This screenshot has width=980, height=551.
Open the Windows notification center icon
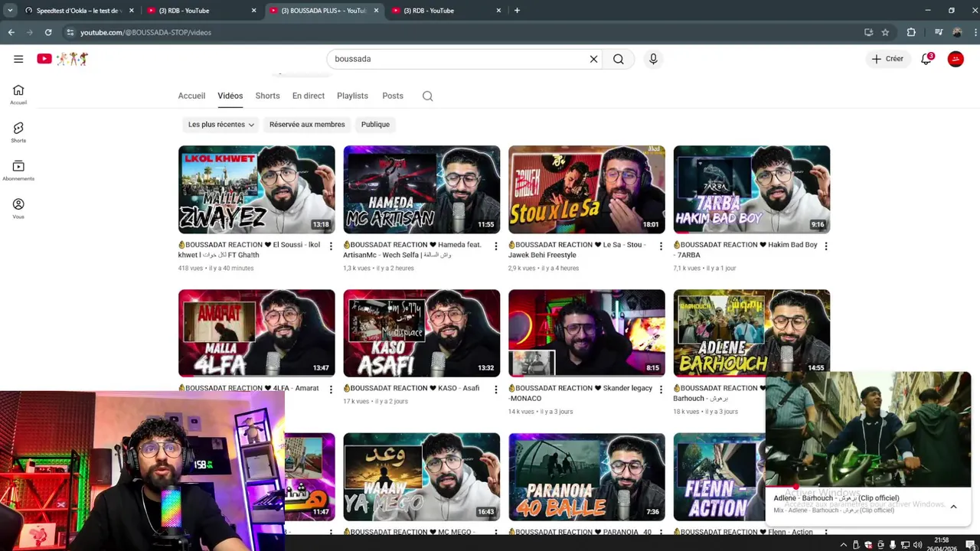point(971,545)
